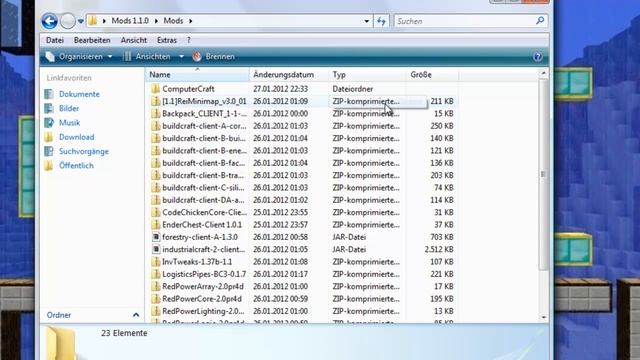
Task: Select the Mods breadcrumb segment
Action: coord(173,21)
